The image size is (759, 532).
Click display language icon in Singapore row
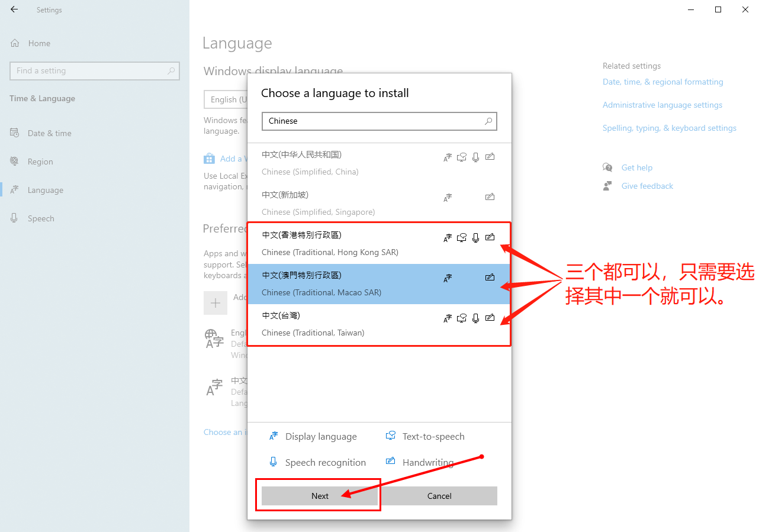pyautogui.click(x=448, y=198)
